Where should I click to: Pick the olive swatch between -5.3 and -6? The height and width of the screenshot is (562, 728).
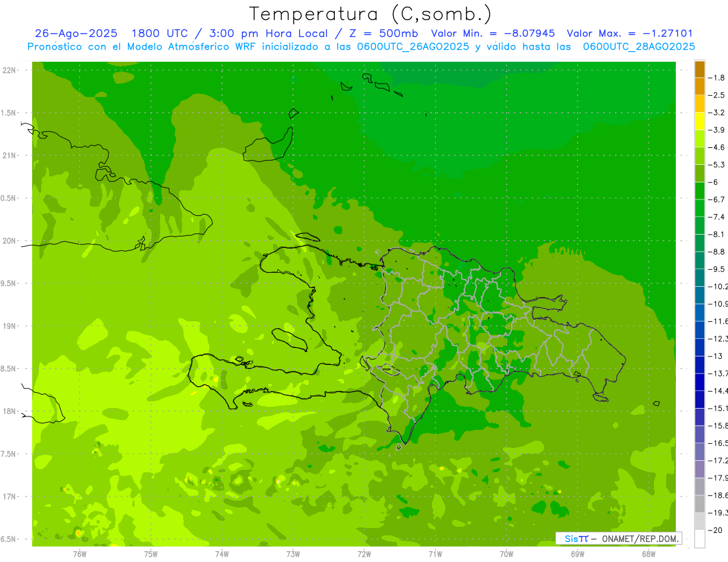[x=699, y=173]
